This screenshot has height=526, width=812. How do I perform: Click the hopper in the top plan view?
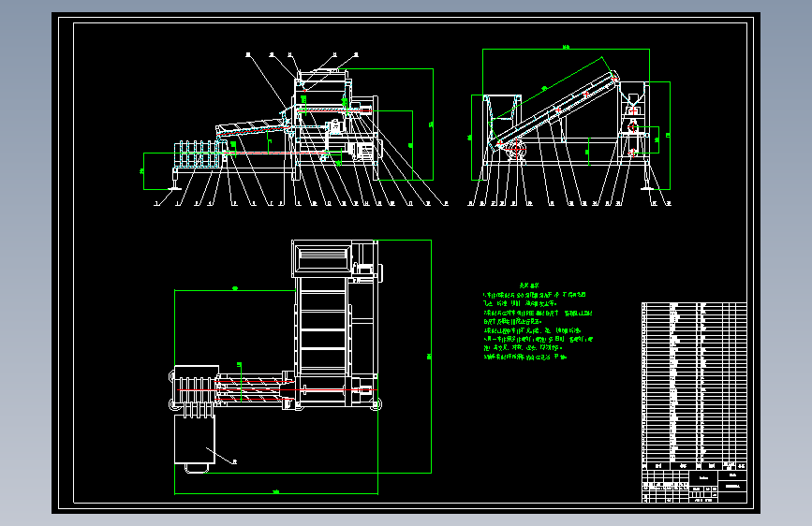tap(323, 259)
